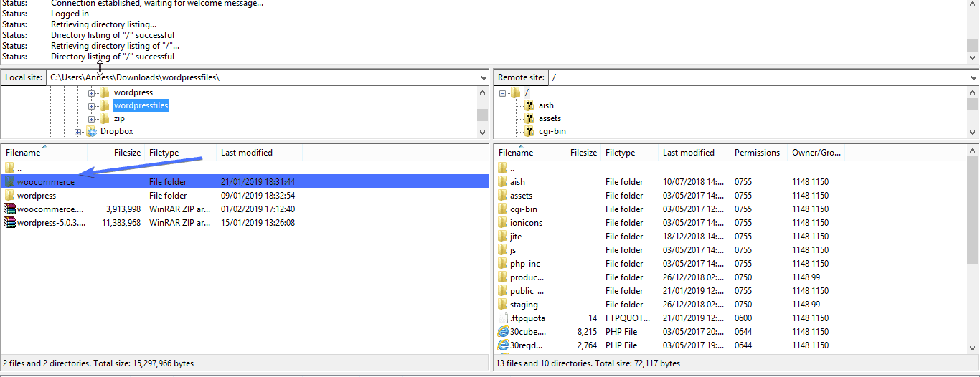
Task: Sort local files by Last modified column
Action: [x=260, y=153]
